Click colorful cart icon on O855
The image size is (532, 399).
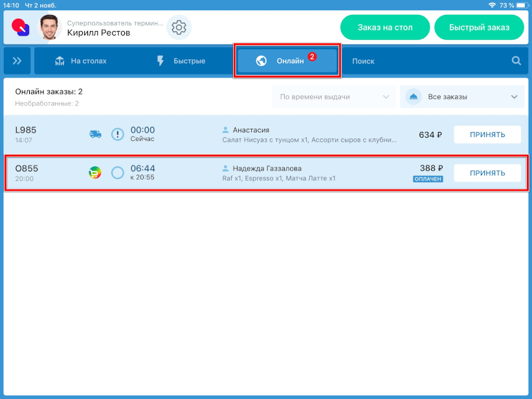pos(95,173)
